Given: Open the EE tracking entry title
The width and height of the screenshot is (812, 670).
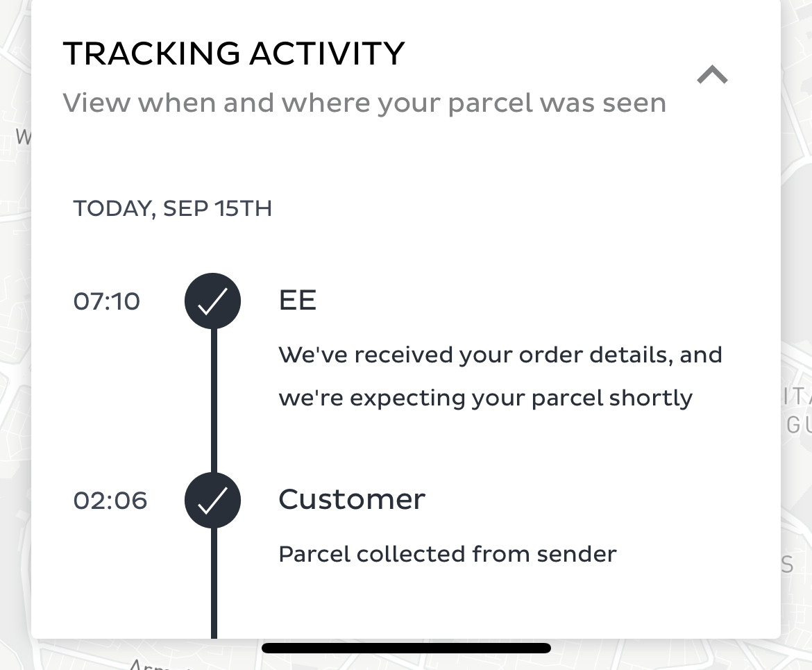Looking at the screenshot, I should coord(297,300).
